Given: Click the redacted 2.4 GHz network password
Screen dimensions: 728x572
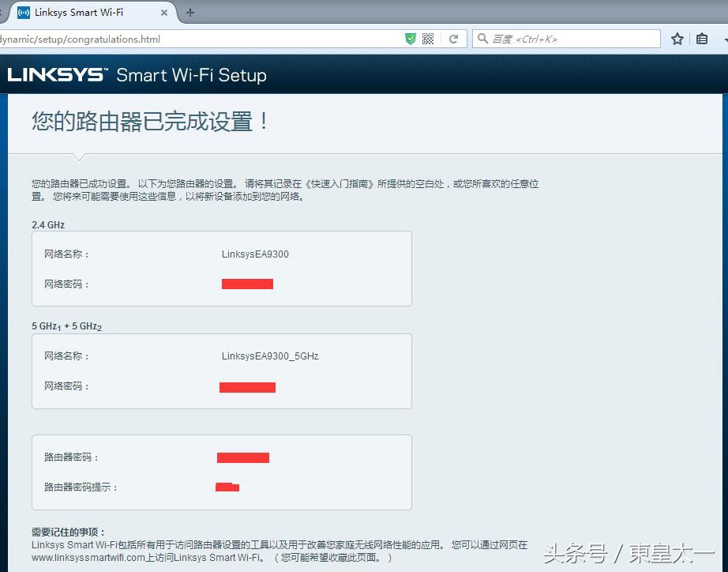Looking at the screenshot, I should [x=247, y=284].
